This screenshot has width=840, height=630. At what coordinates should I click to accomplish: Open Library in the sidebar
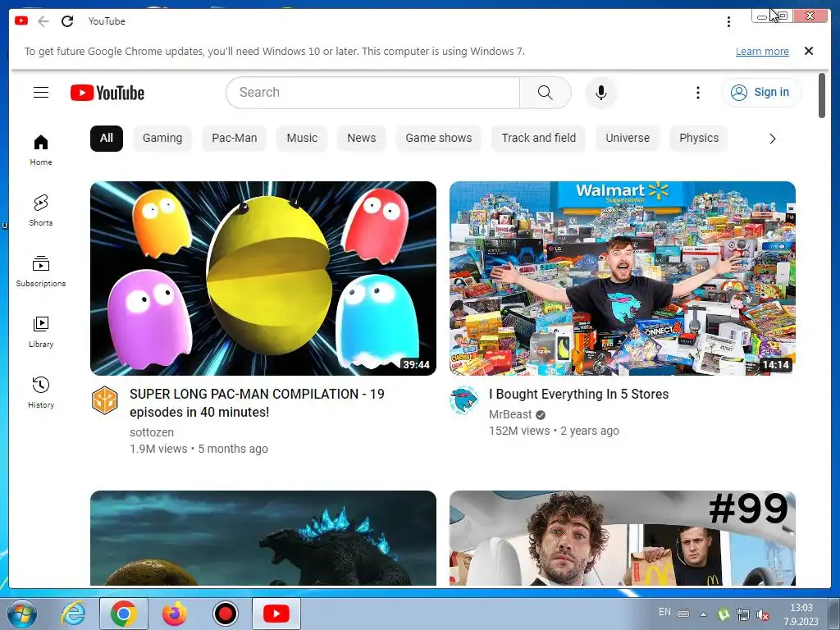coord(41,332)
